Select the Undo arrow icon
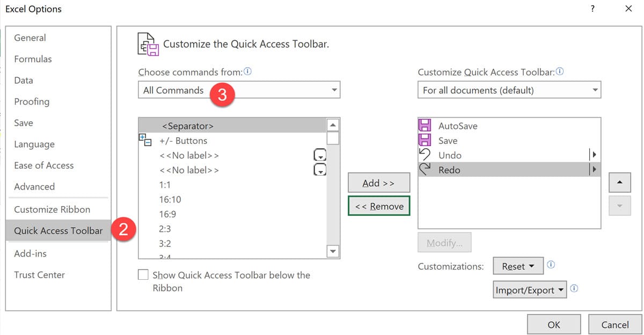 point(425,155)
